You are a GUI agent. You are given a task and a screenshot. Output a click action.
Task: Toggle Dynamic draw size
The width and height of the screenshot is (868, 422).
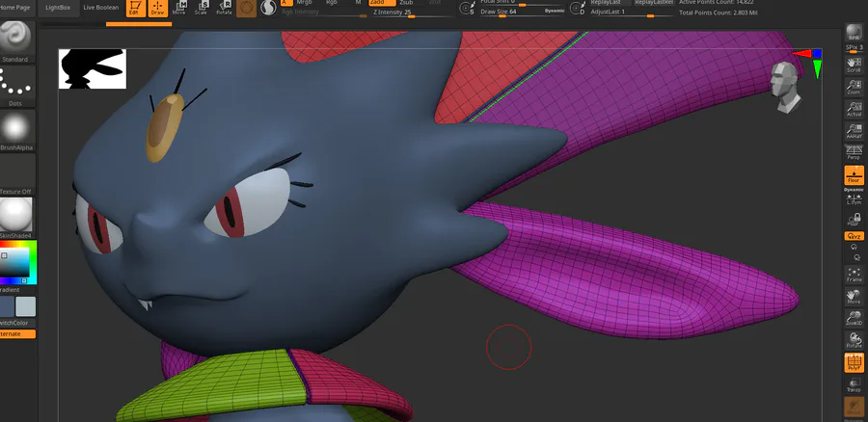[x=555, y=11]
